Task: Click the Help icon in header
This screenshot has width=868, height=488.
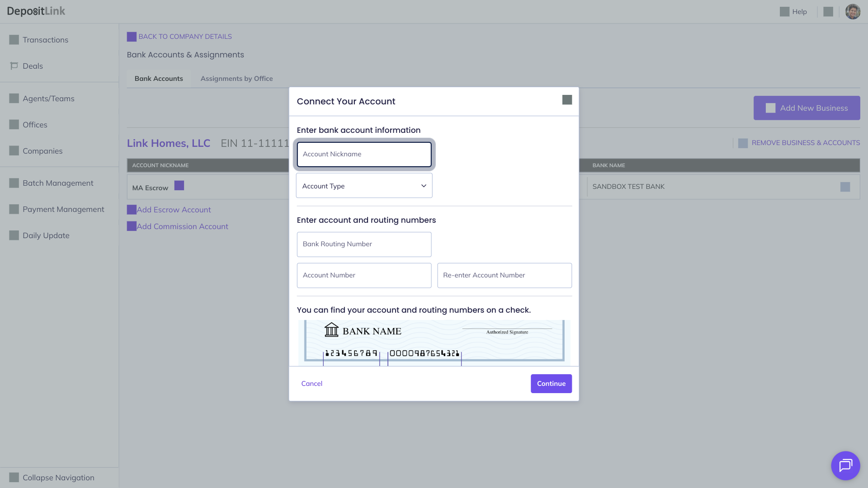Action: pos(784,12)
